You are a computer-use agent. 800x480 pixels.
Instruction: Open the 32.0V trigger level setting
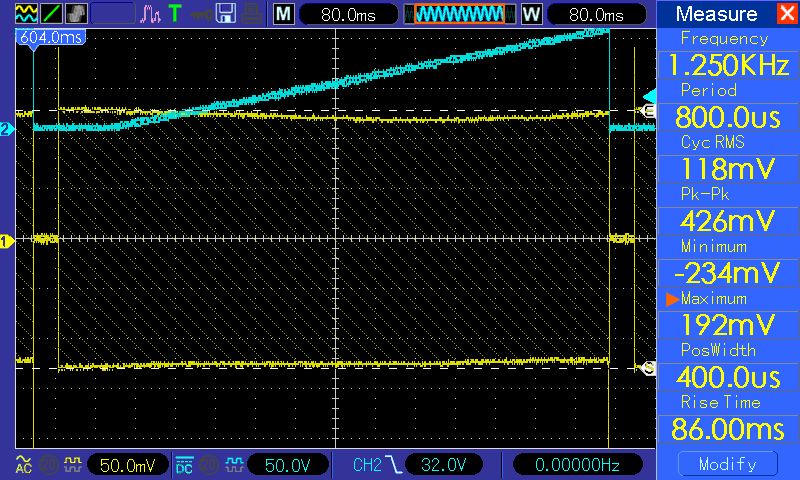coord(444,464)
